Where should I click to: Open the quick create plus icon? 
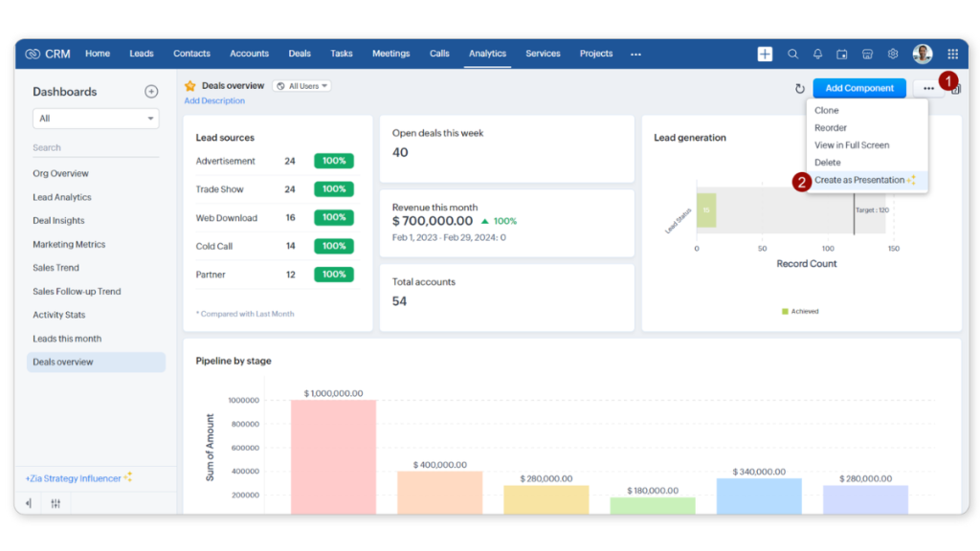point(765,54)
